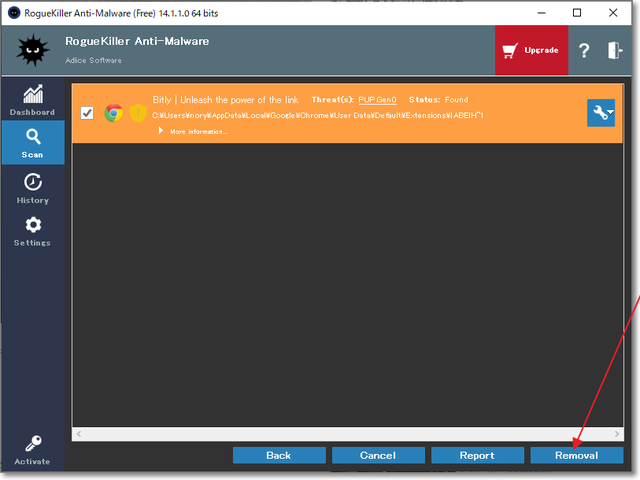This screenshot has height=480, width=640.
Task: Uncheck the Bitly threat checkbox
Action: 87,113
